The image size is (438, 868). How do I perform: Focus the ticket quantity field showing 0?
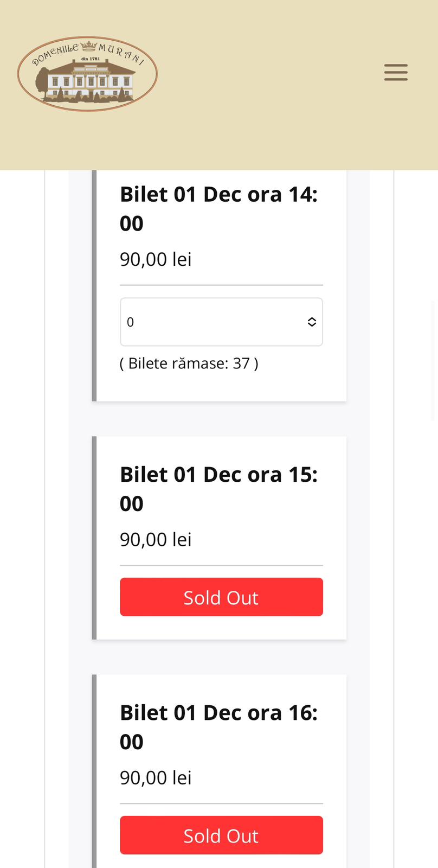[206, 322]
